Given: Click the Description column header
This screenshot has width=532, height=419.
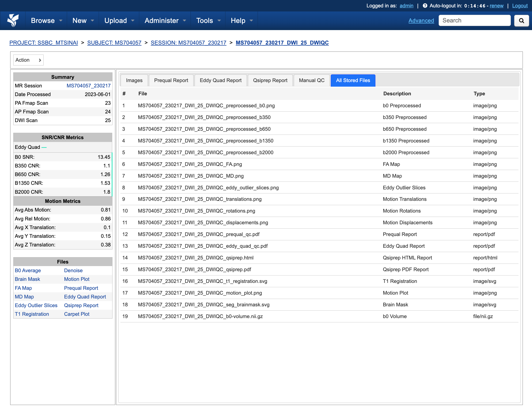Looking at the screenshot, I should tap(397, 94).
